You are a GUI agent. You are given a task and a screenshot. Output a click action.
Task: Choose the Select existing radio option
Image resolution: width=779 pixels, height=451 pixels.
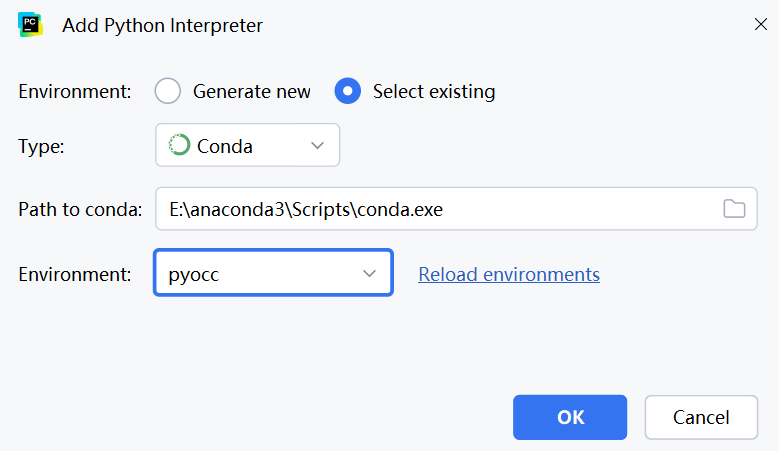click(x=348, y=92)
